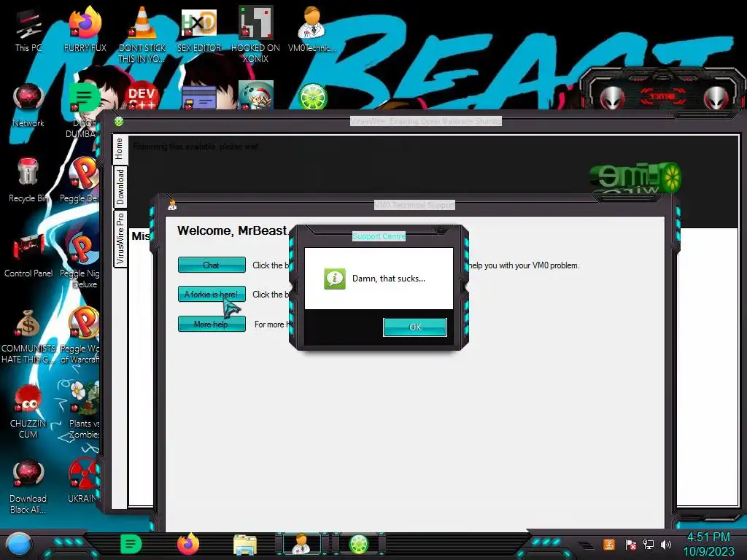747x560 pixels.
Task: Click the red flag notification tray icon
Action: pos(630,544)
